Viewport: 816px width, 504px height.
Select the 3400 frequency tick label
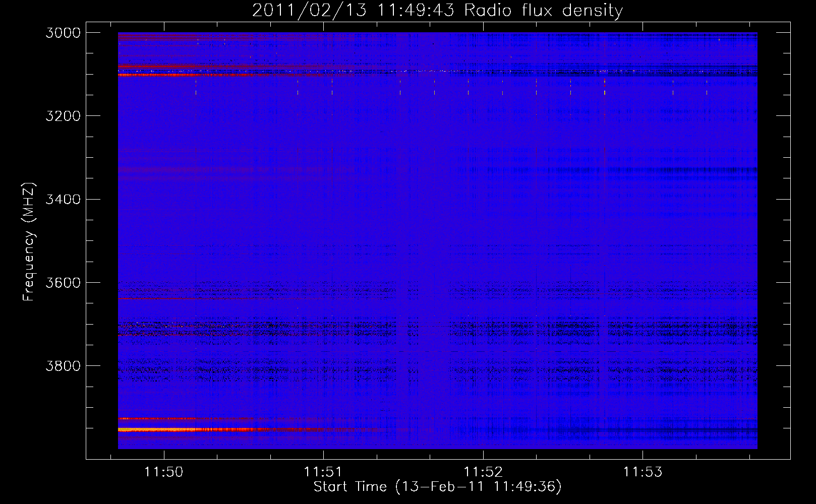tap(63, 199)
